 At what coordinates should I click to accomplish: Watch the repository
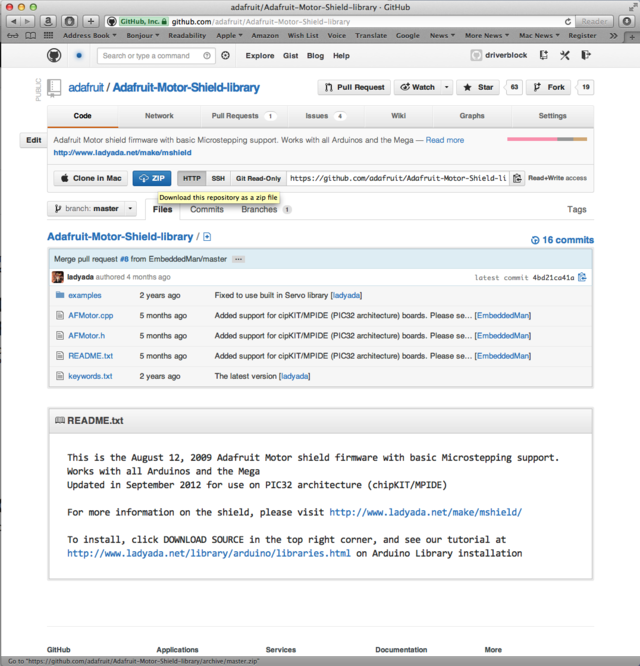tap(417, 87)
